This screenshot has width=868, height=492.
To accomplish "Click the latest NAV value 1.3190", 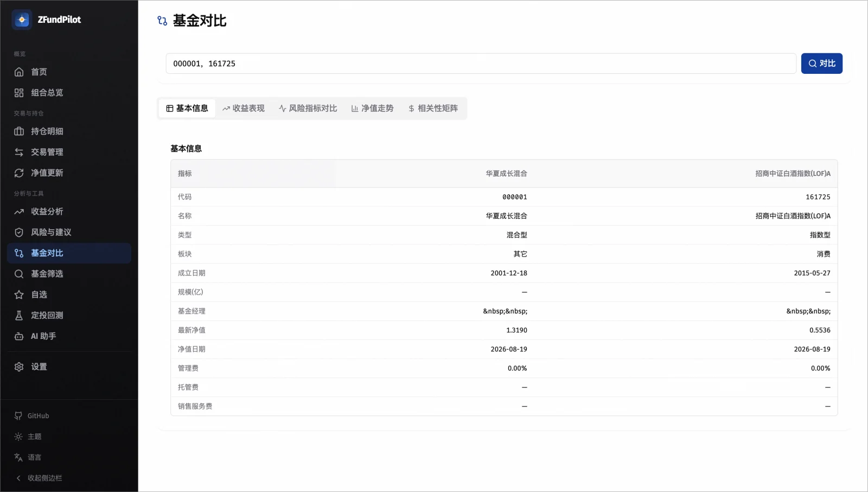I will pyautogui.click(x=516, y=330).
